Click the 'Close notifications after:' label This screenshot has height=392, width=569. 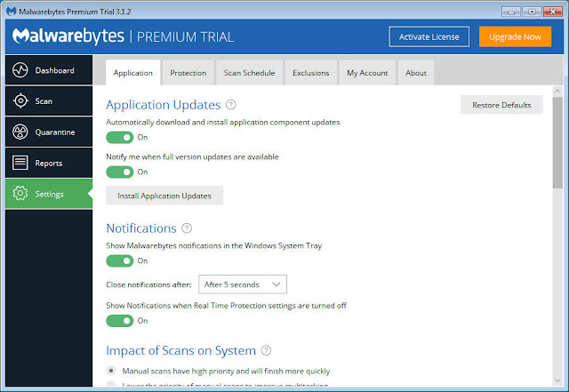pos(148,284)
